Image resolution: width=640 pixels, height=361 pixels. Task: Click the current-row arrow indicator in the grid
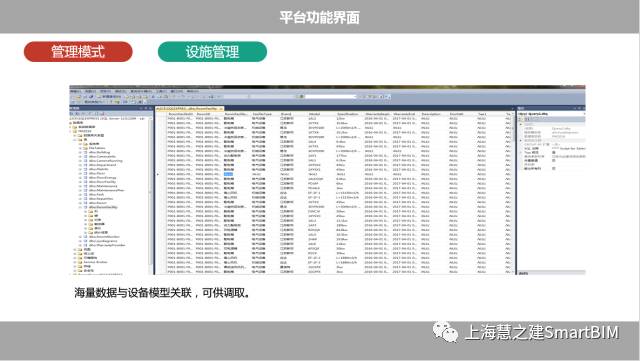point(158,174)
